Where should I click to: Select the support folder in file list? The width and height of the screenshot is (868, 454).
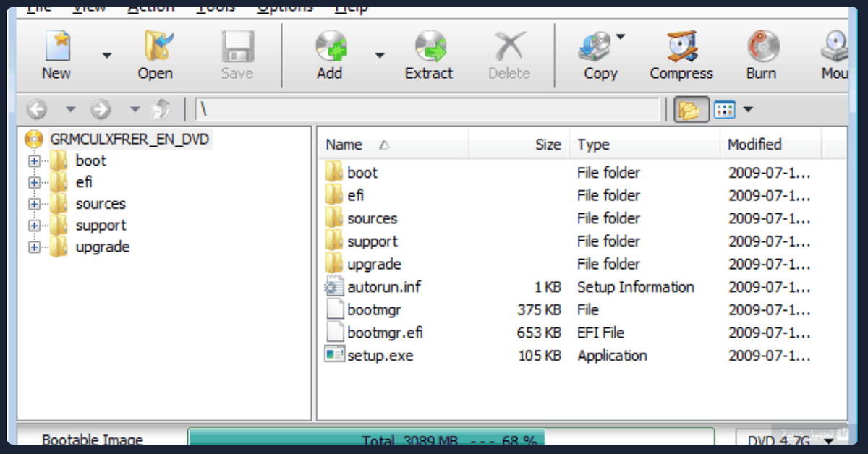click(x=373, y=241)
